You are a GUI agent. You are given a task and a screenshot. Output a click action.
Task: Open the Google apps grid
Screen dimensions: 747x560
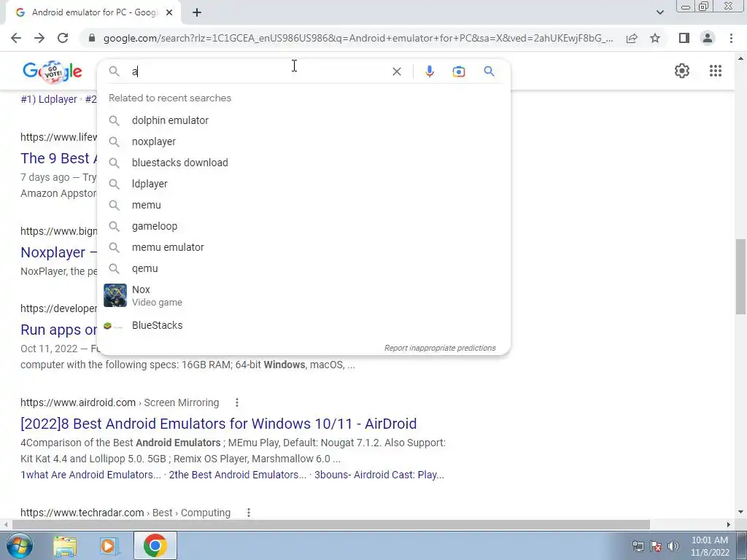click(x=715, y=71)
